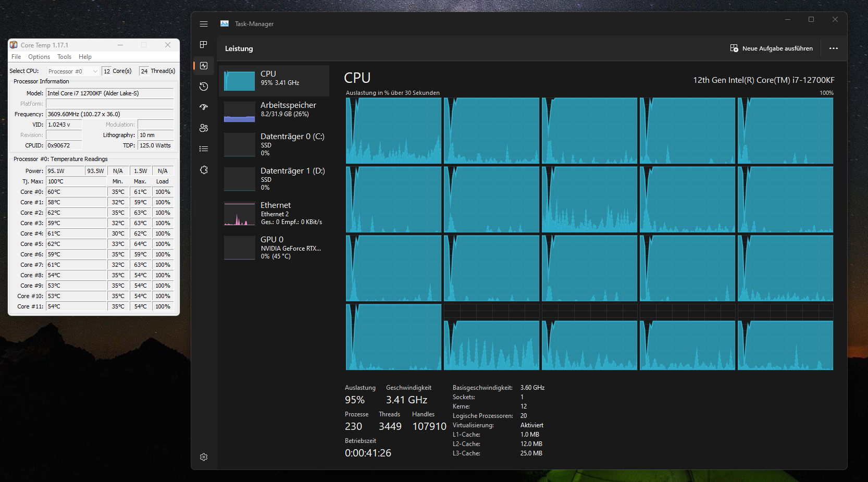Click the Core #0 temperature 60°C
868x482 pixels.
[76, 192]
